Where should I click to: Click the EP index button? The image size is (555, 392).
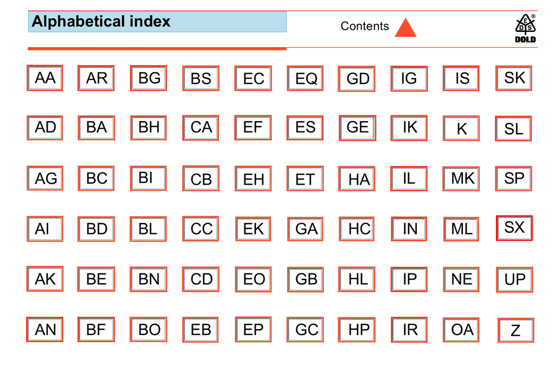point(253,330)
